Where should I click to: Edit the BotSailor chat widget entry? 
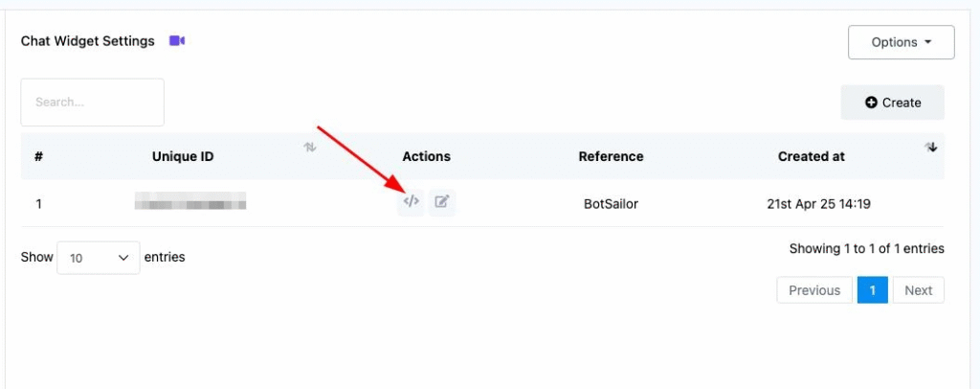442,202
